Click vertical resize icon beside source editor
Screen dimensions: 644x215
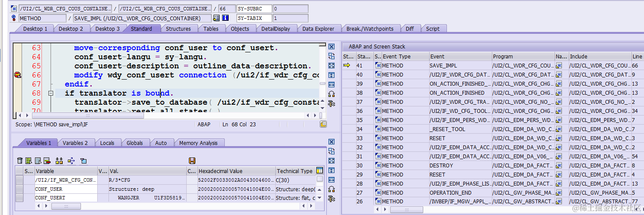pos(332,75)
